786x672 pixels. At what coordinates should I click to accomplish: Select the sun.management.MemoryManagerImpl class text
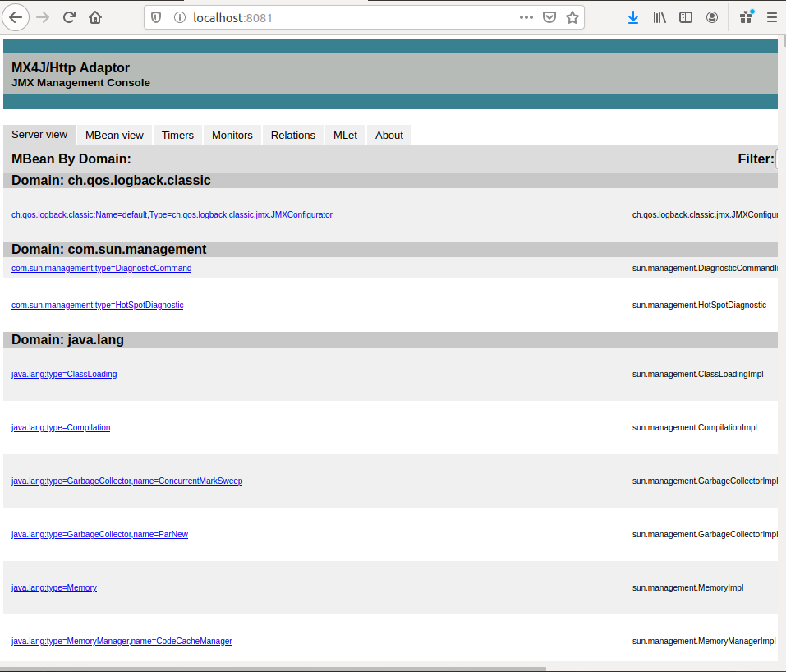click(704, 641)
